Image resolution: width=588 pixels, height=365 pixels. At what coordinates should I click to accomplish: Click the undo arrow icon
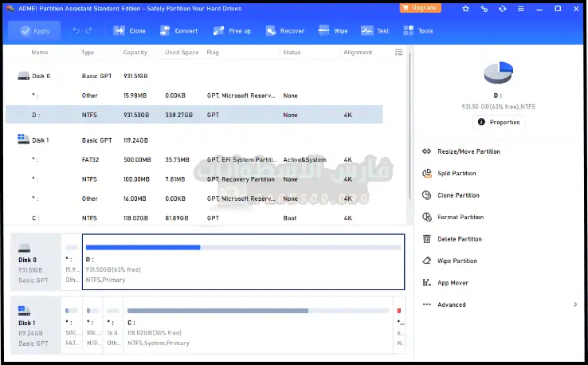tap(76, 31)
